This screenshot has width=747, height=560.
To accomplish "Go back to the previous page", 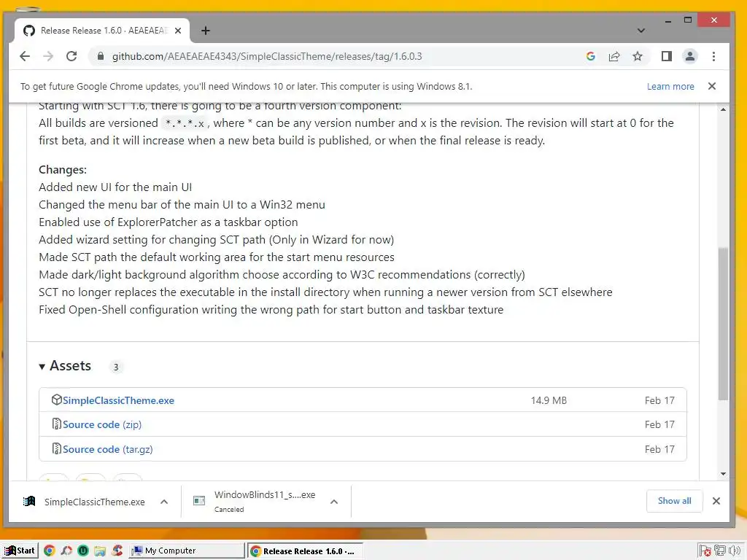I will 25,56.
